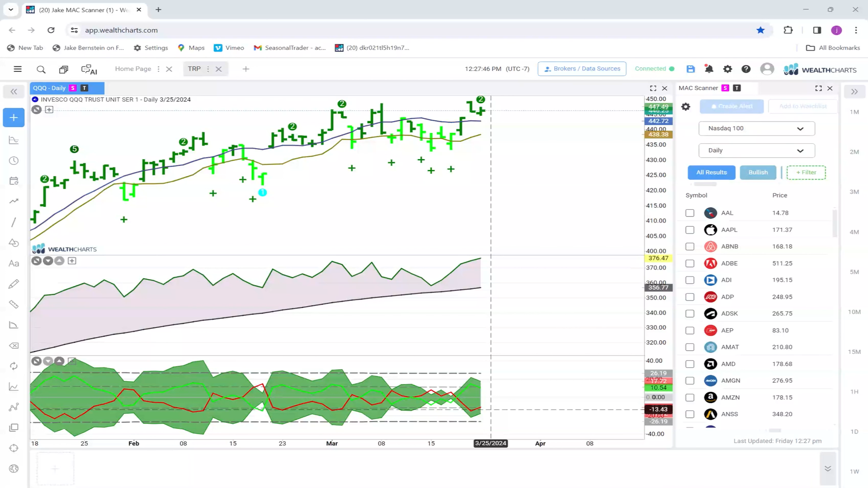The image size is (868, 488).
Task: Check the ABNB row checkbox
Action: (x=690, y=246)
